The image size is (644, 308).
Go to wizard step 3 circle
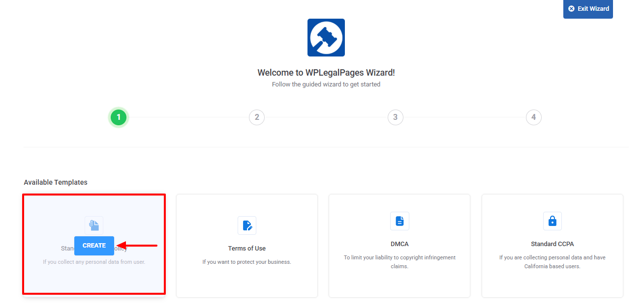tap(395, 117)
